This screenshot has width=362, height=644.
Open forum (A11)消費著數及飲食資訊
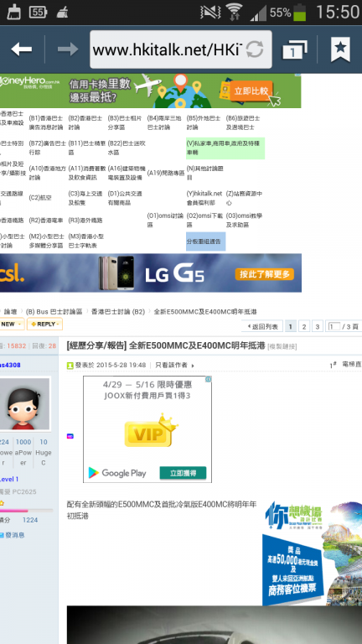coord(87,173)
